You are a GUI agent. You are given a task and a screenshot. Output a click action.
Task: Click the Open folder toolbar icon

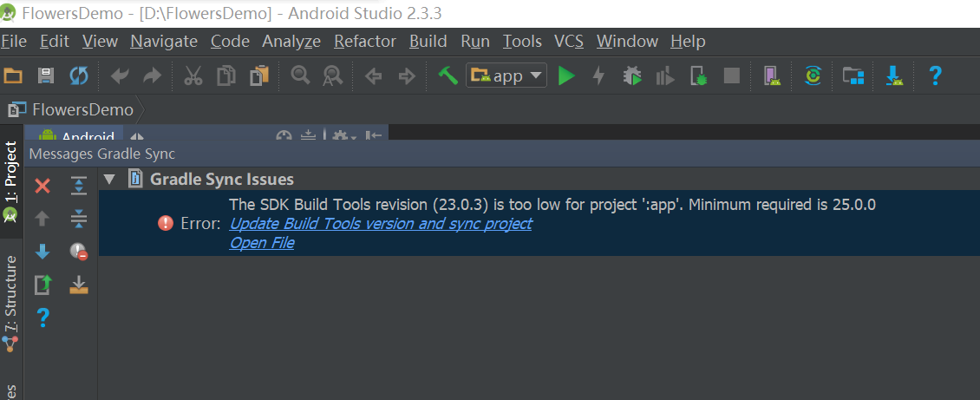tap(12, 76)
